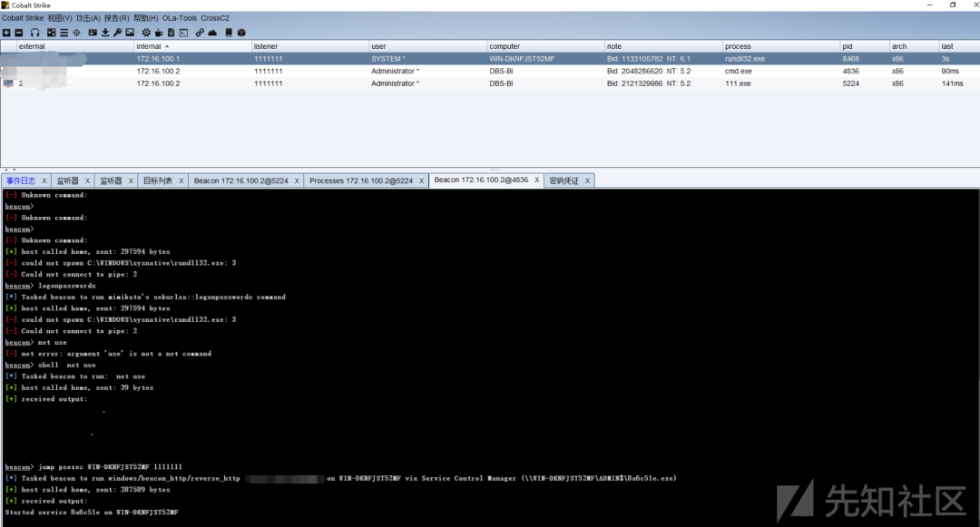
Task: Click the cube About icon in toolbar
Action: [241, 33]
